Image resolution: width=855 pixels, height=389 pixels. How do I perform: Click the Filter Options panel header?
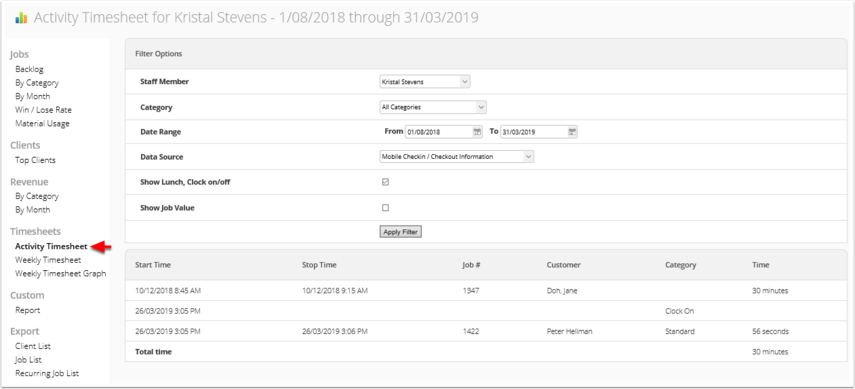pos(485,54)
